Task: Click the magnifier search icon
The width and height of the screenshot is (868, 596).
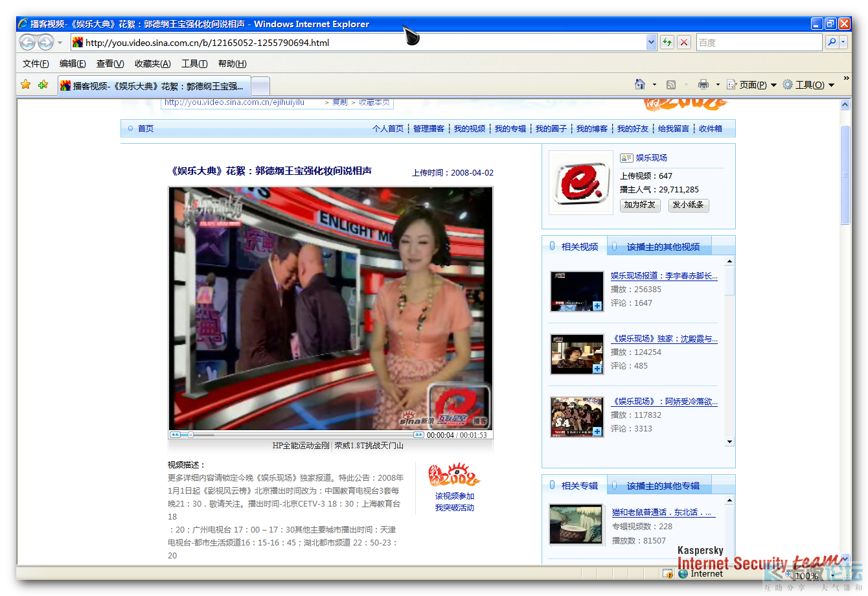Action: (832, 43)
